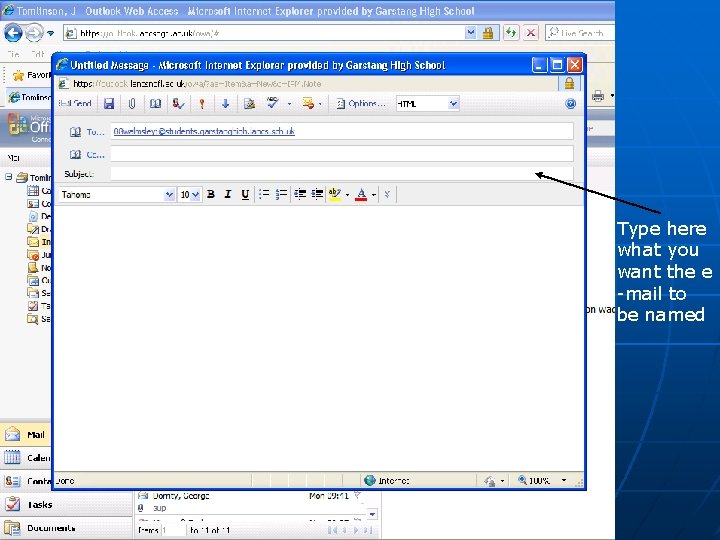Click the padlock icon in message window address bar

point(569,83)
